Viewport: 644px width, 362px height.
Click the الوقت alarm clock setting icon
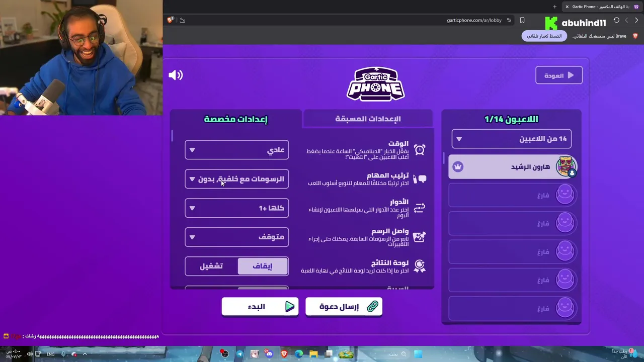[419, 149]
